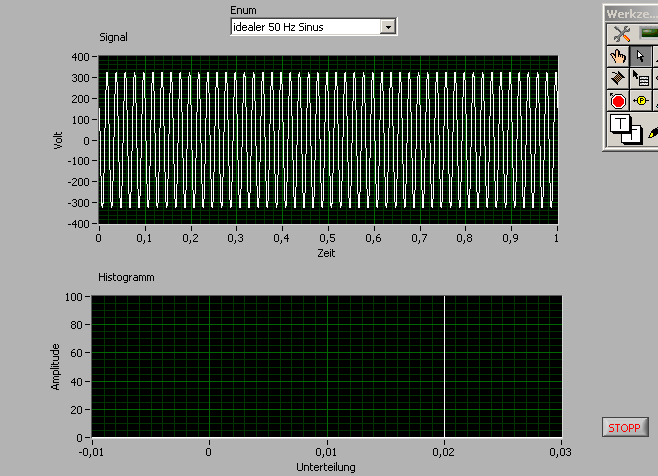Select the probe tool
Viewport: 658px width, 476px height.
tap(640, 101)
